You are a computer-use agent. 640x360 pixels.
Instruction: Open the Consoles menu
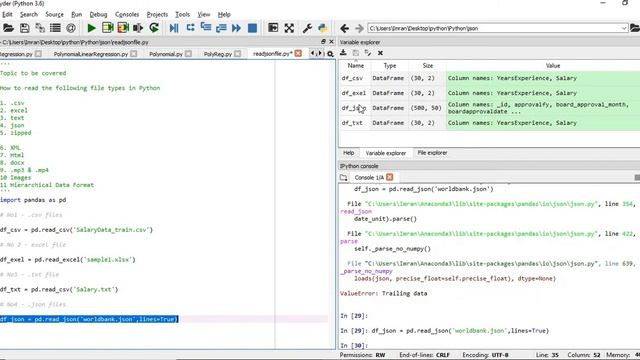127,14
